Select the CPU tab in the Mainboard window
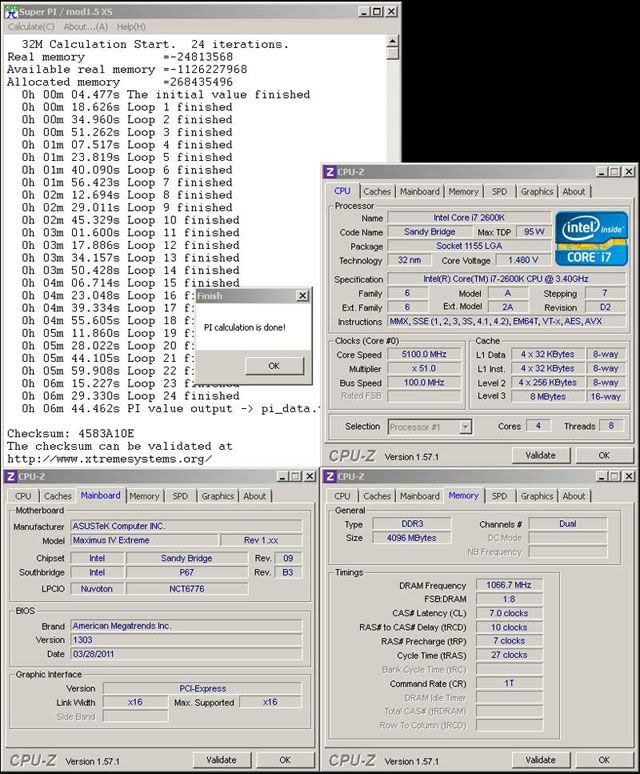The height and width of the screenshot is (774, 640). pyautogui.click(x=23, y=496)
